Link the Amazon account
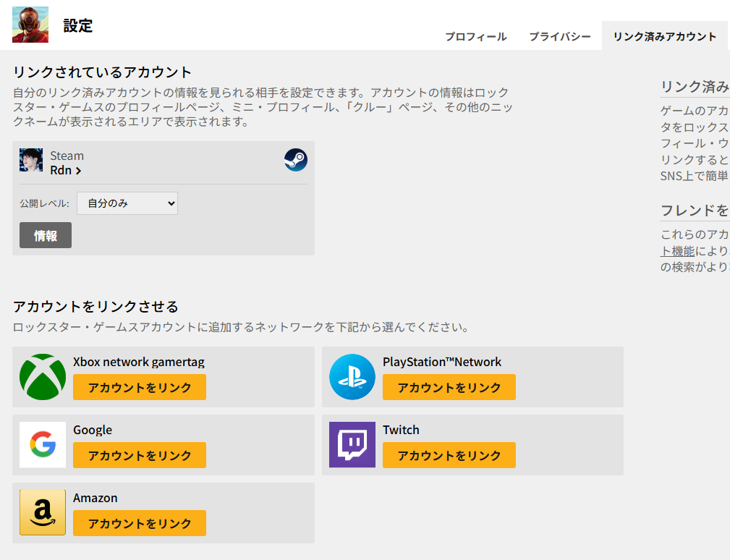Screen dimensions: 730x560 pos(140,523)
